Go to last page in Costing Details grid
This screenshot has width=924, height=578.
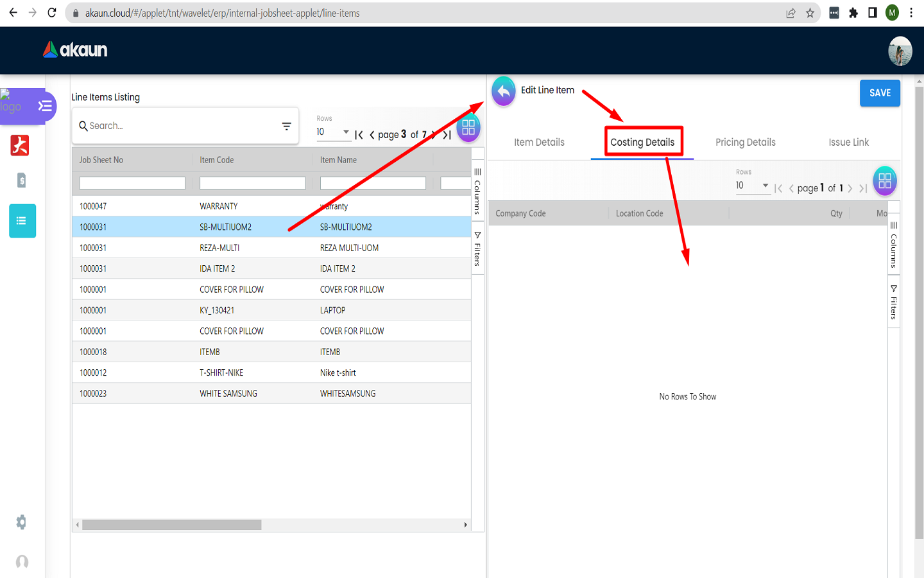863,188
